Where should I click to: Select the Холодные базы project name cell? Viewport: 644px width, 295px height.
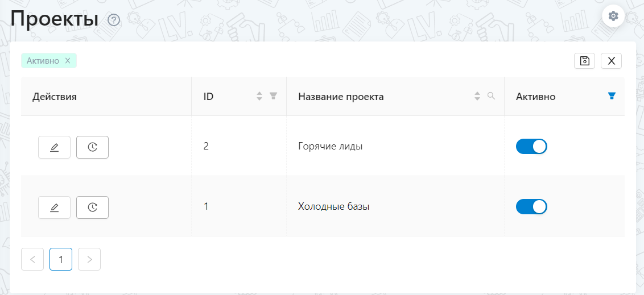pyautogui.click(x=395, y=206)
